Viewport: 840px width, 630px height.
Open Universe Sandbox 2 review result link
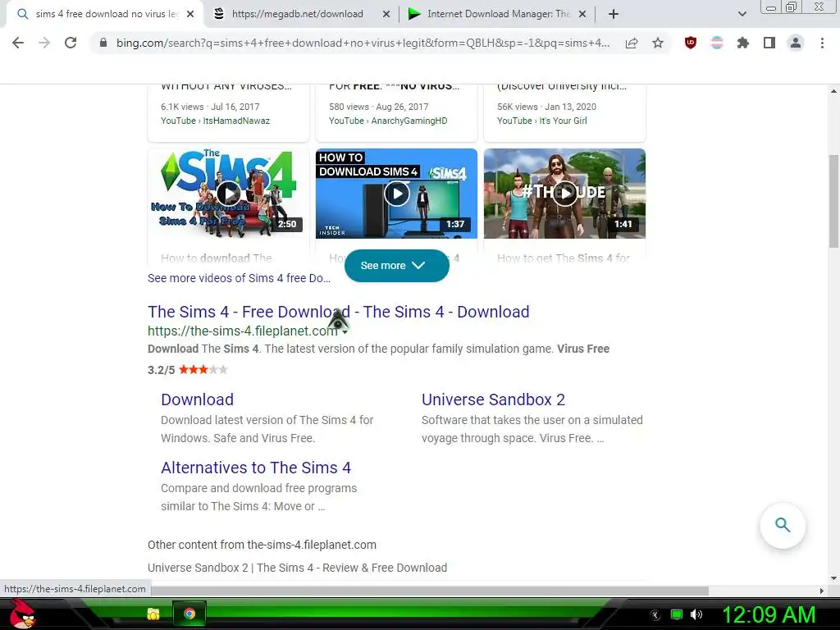pyautogui.click(x=297, y=568)
